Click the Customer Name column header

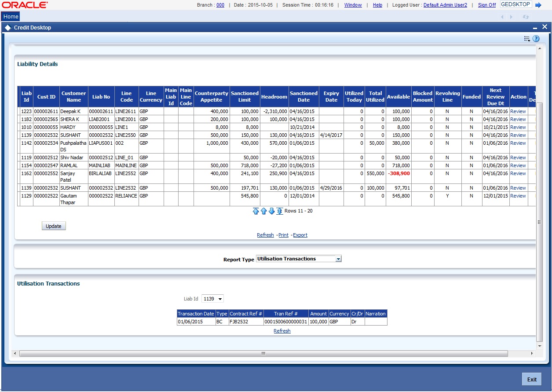73,97
